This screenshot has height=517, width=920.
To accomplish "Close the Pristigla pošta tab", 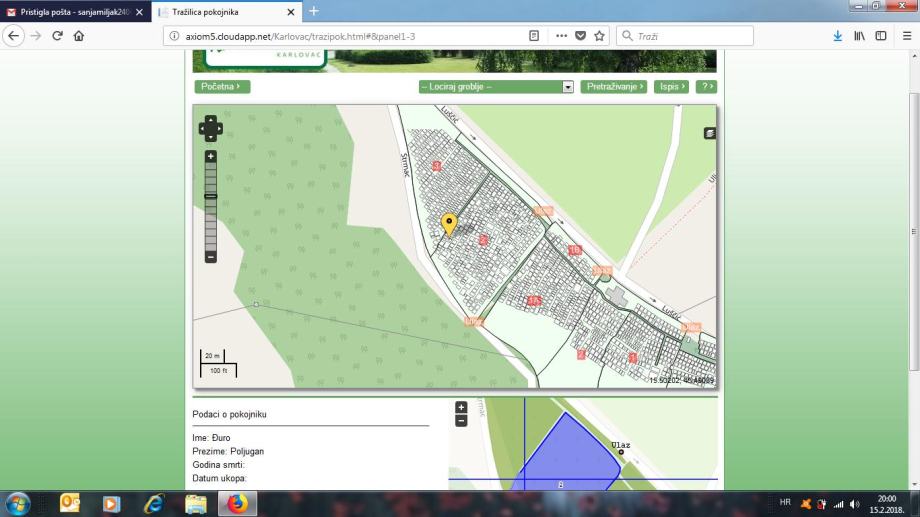I will coord(139,12).
